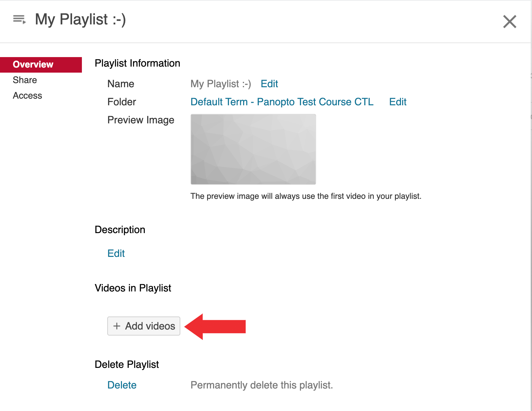Click the Delete Playlist section heading
Image resolution: width=532 pixels, height=411 pixels.
[127, 364]
